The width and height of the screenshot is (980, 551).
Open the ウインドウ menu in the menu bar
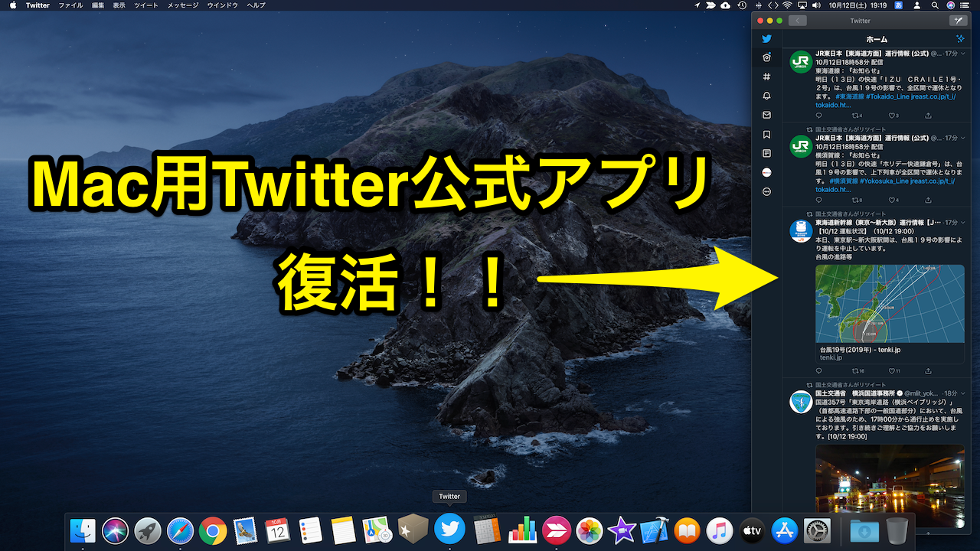pyautogui.click(x=222, y=5)
